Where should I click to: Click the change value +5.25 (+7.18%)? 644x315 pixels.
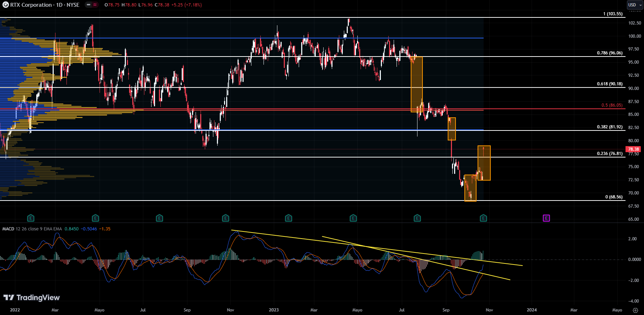[186, 5]
